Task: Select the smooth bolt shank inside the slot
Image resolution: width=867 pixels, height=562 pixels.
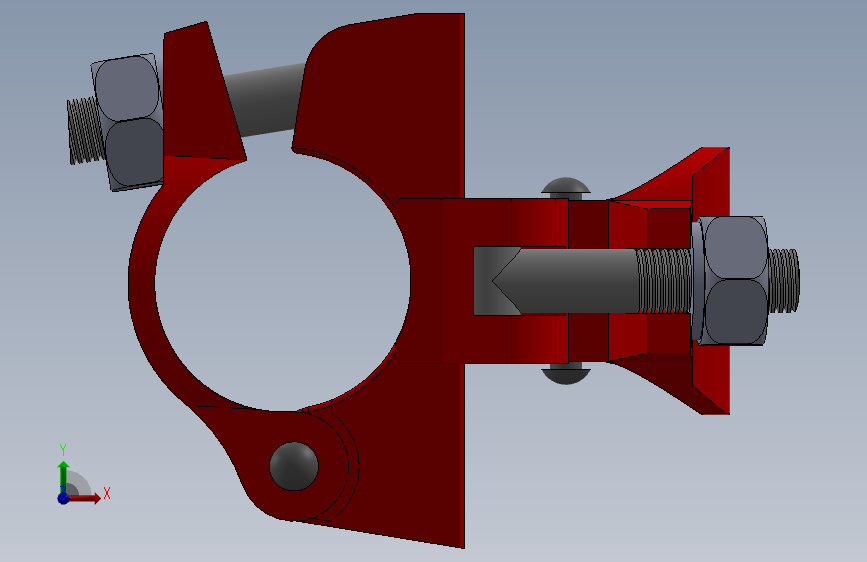Action: click(x=575, y=280)
